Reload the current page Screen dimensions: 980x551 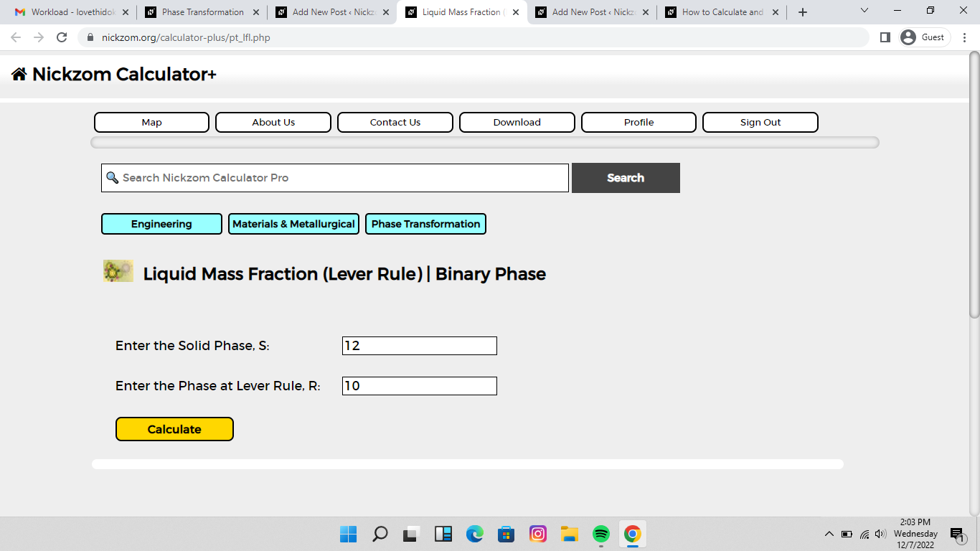click(x=62, y=37)
